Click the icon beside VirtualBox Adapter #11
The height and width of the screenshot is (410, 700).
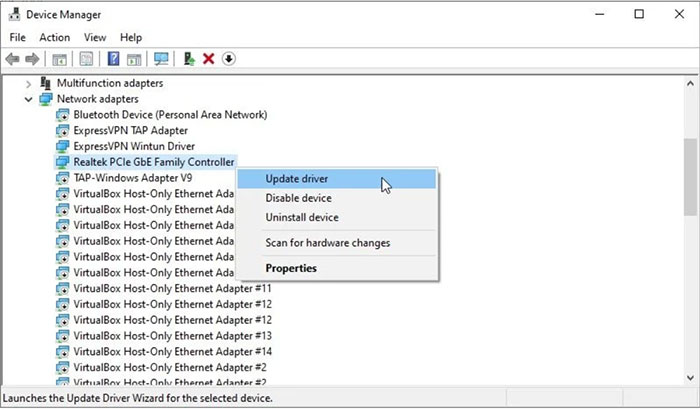pyautogui.click(x=62, y=289)
